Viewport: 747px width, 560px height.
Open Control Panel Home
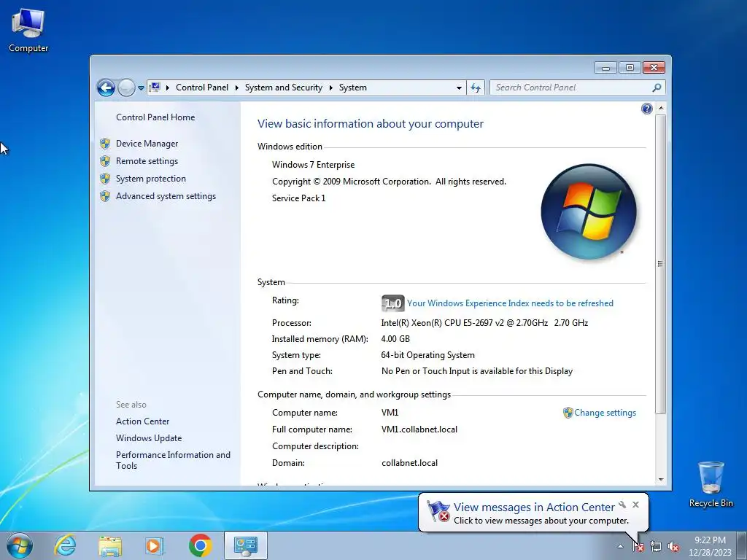pos(155,117)
